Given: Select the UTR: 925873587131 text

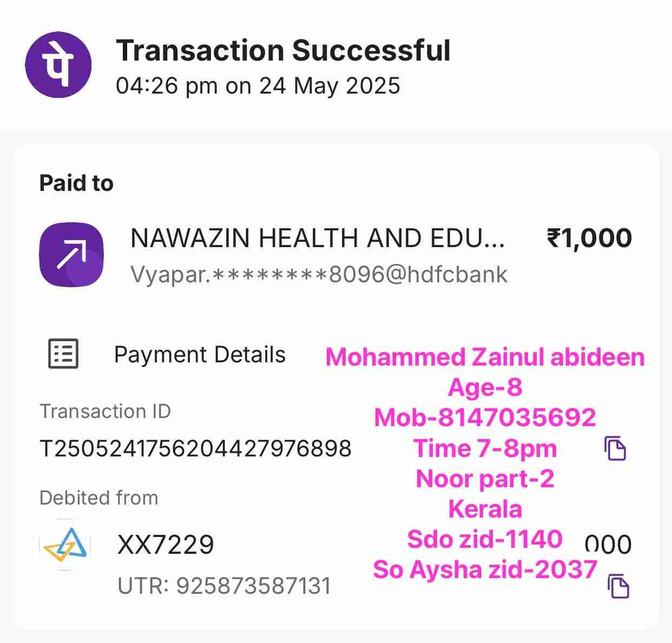Looking at the screenshot, I should [224, 586].
